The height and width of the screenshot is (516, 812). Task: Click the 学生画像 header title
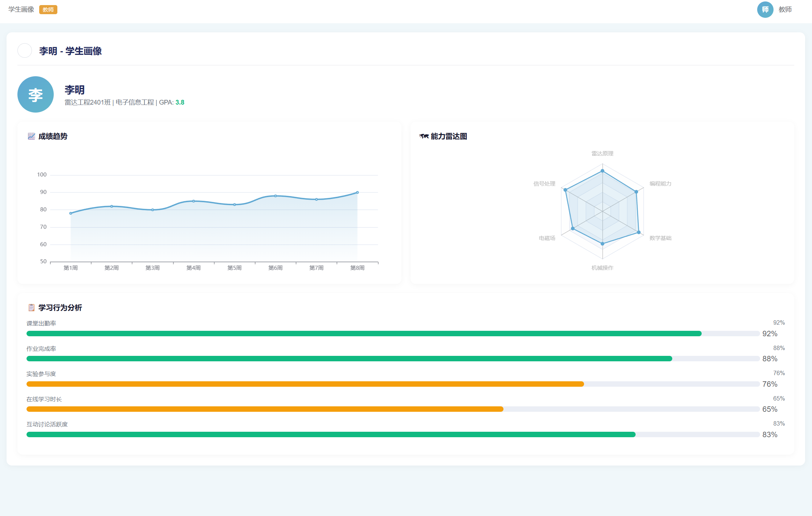click(21, 9)
